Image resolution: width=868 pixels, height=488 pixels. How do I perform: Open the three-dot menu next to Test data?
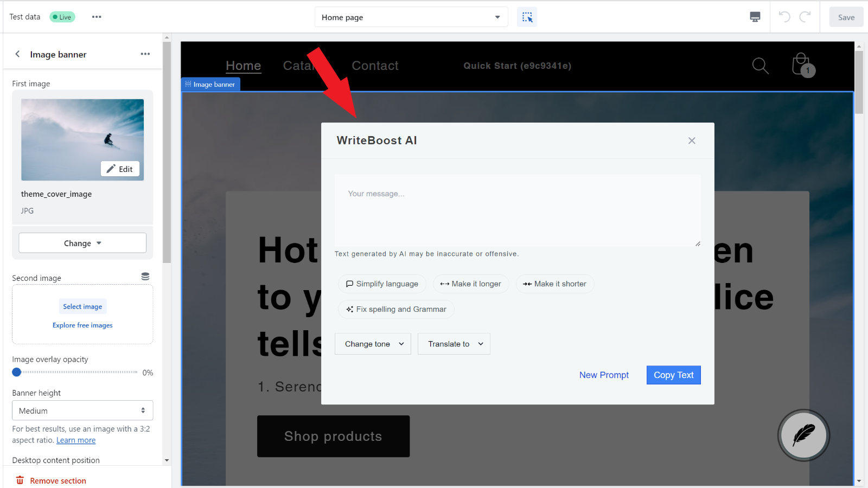(97, 17)
